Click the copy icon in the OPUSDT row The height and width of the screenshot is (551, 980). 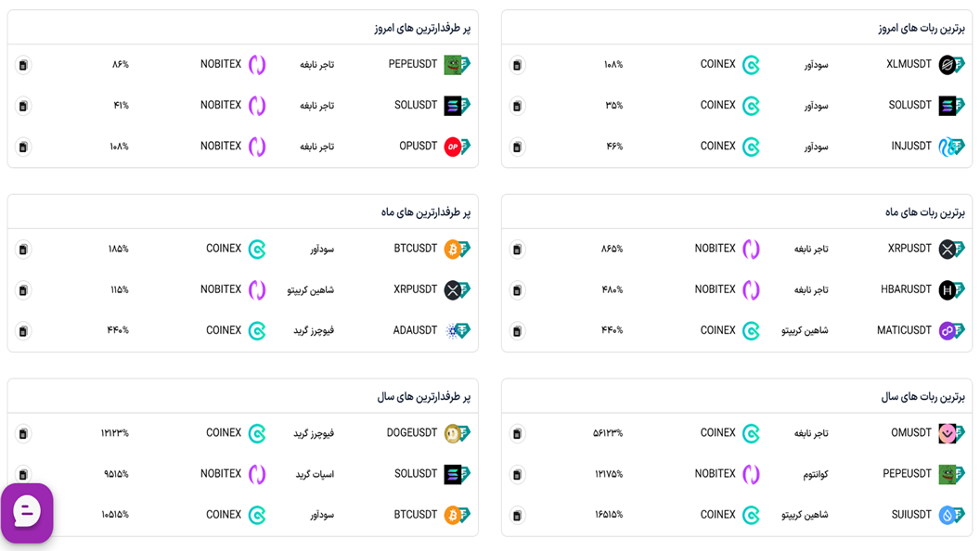23,147
